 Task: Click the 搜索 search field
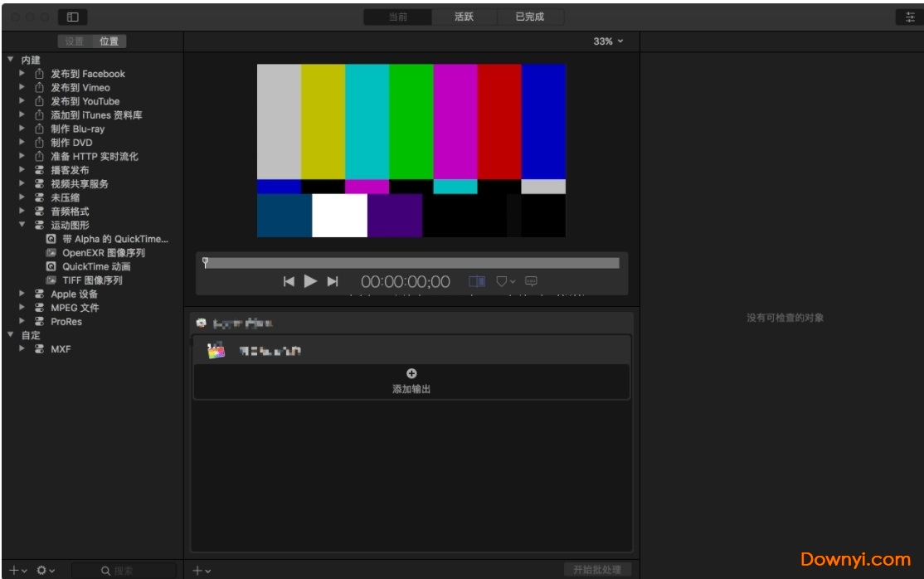(x=124, y=570)
